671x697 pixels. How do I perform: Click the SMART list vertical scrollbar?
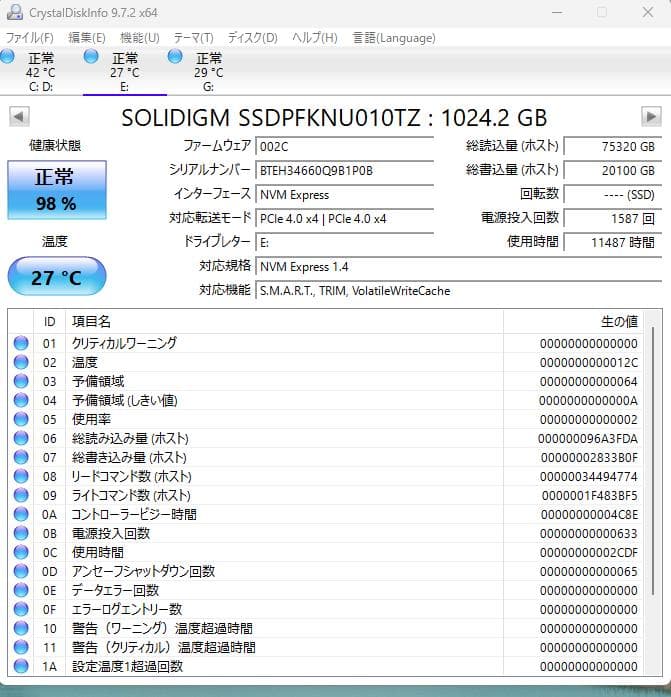pos(653,460)
